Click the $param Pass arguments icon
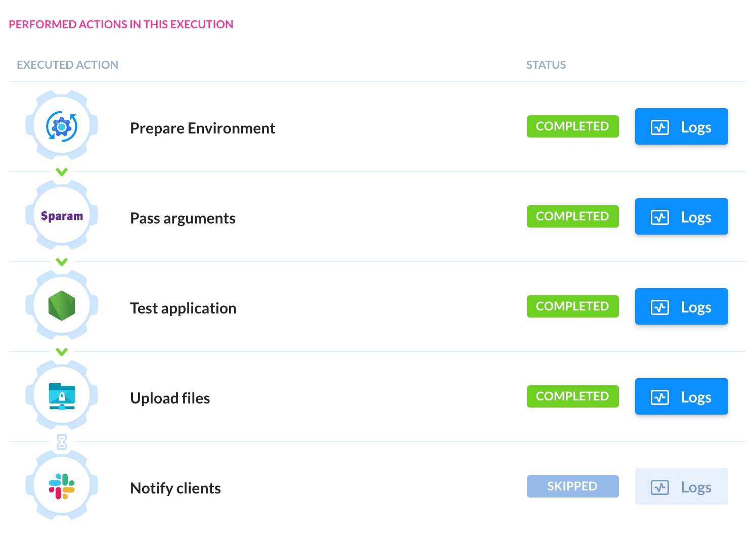Viewport: 756px width, 540px height. pyautogui.click(x=62, y=216)
